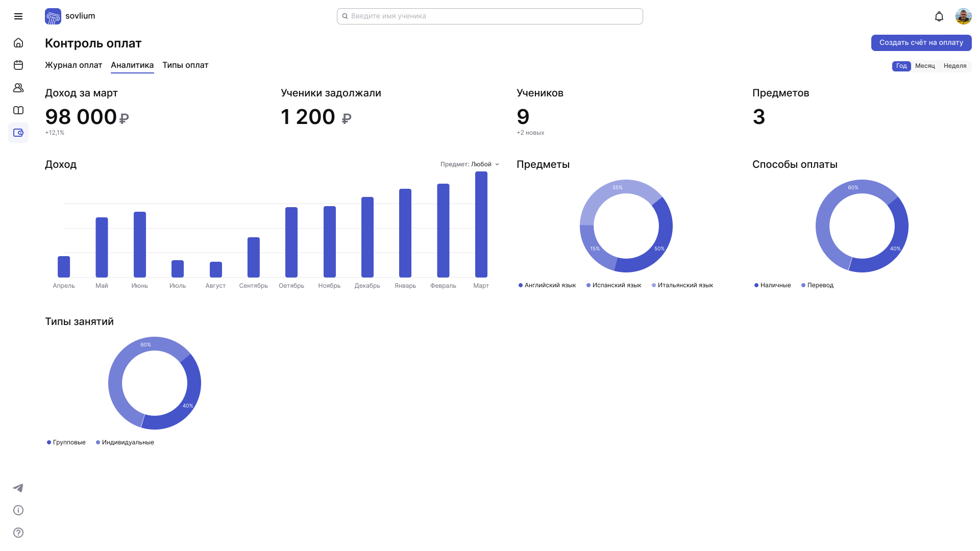Screen dimensions: 980x551
Task: Switch to Типы оплат tab
Action: [x=185, y=65]
